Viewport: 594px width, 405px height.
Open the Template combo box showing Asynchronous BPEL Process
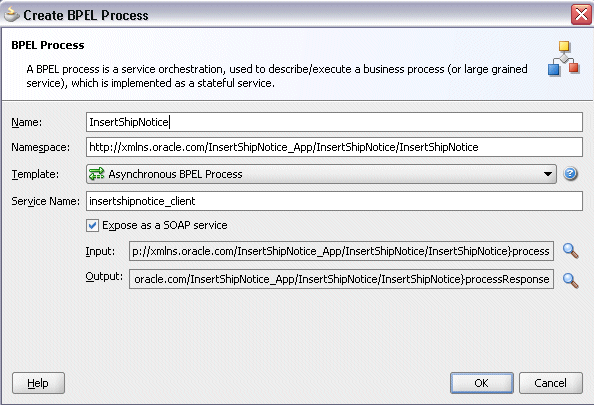(x=321, y=174)
